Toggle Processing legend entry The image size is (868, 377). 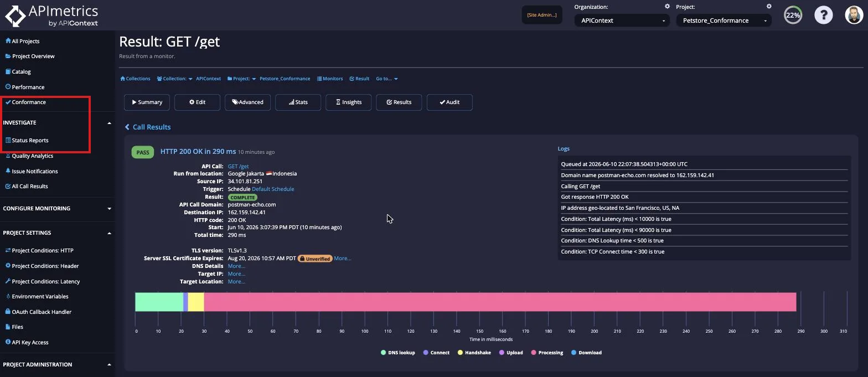(x=547, y=353)
